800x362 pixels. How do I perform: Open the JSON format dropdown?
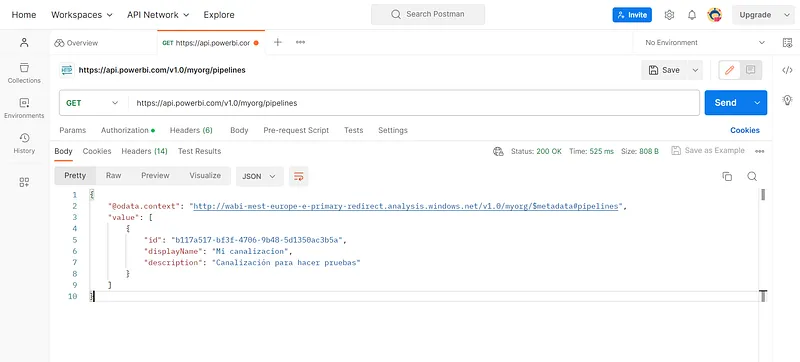(x=260, y=176)
